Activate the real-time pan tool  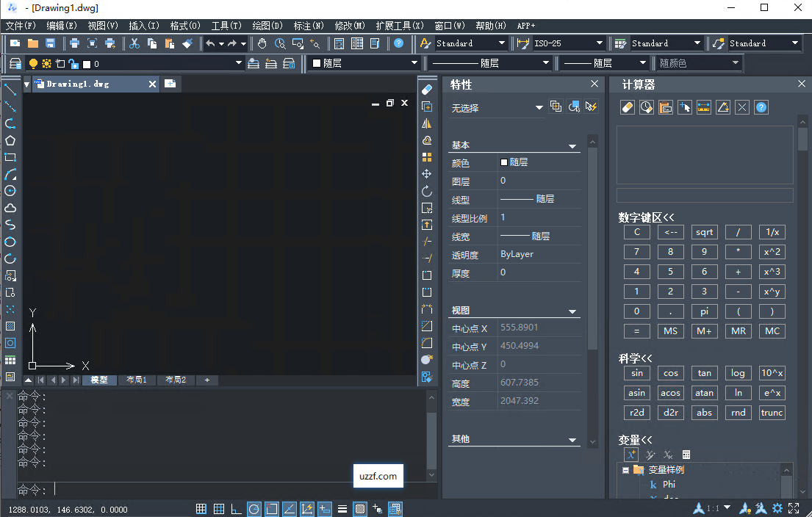261,44
